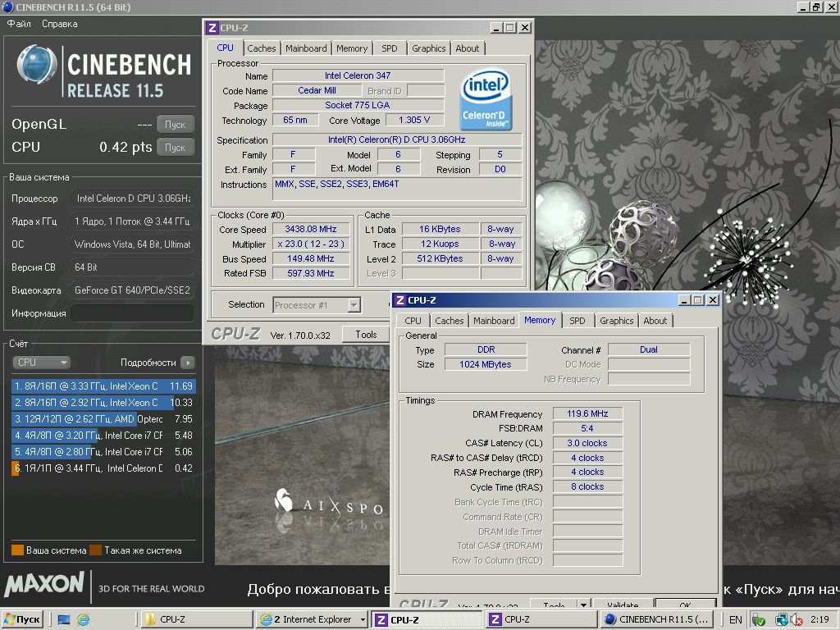
Task: Open the CPU score type dropdown under Счёт
Action: [41, 362]
